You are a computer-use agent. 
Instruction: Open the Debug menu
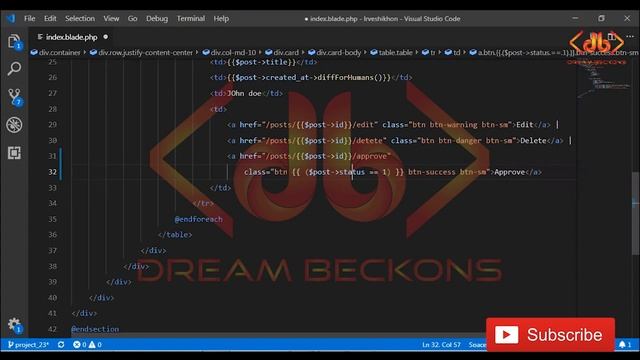coord(157,18)
